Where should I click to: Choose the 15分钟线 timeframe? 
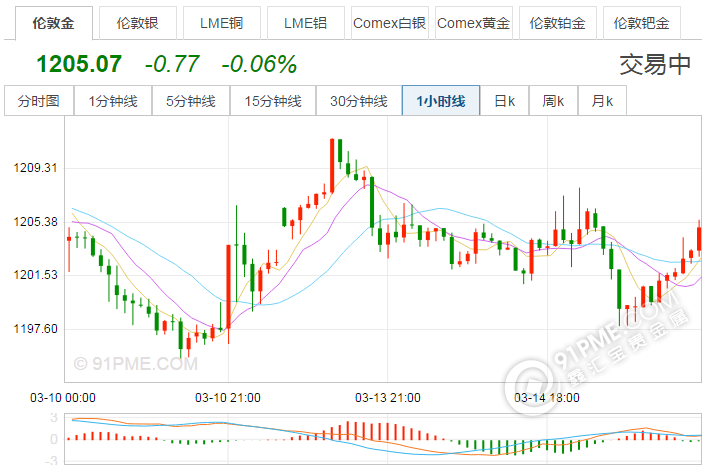(x=273, y=101)
